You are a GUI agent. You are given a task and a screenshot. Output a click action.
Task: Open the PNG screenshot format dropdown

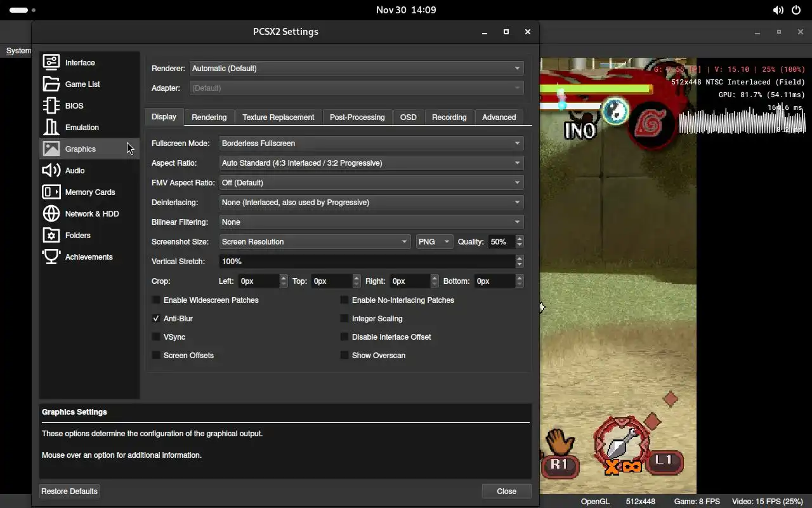pyautogui.click(x=434, y=241)
